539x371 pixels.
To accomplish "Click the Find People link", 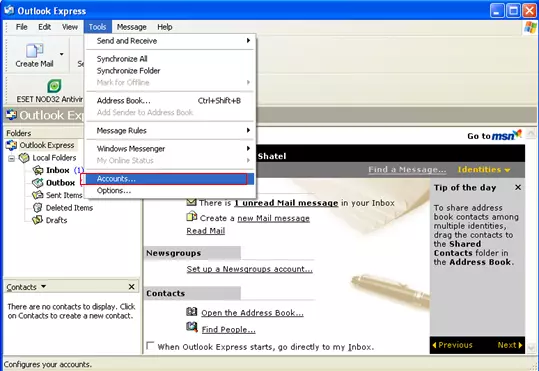I will pyautogui.click(x=228, y=329).
